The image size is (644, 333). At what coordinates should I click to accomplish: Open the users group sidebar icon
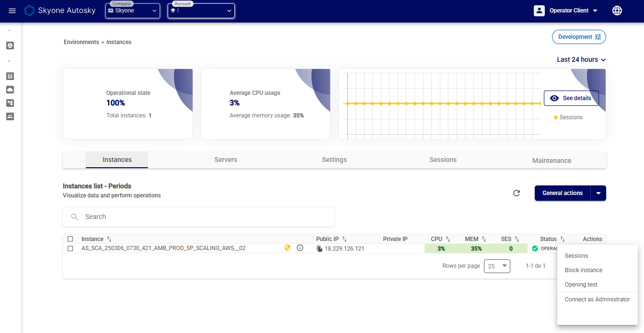[10, 116]
